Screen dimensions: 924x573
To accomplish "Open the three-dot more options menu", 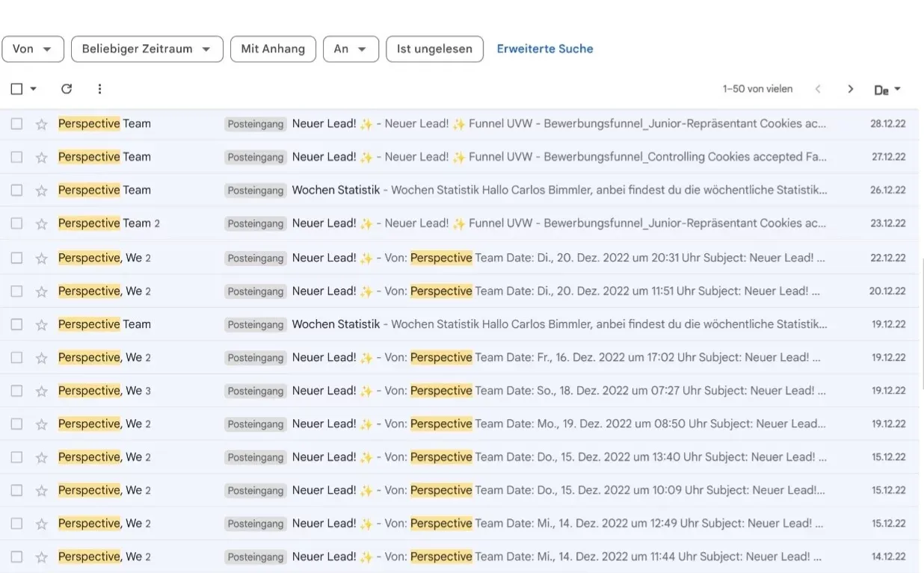I will pos(99,89).
